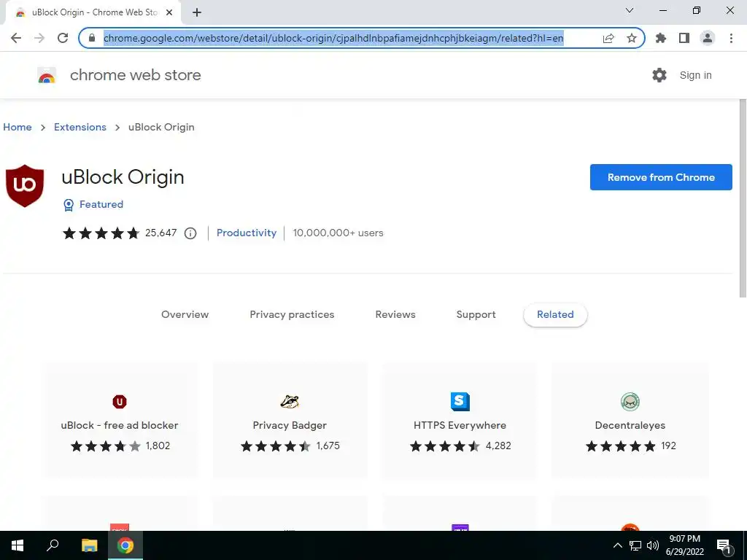The width and height of the screenshot is (747, 560).
Task: Click Remove from Chrome button
Action: pyautogui.click(x=661, y=177)
